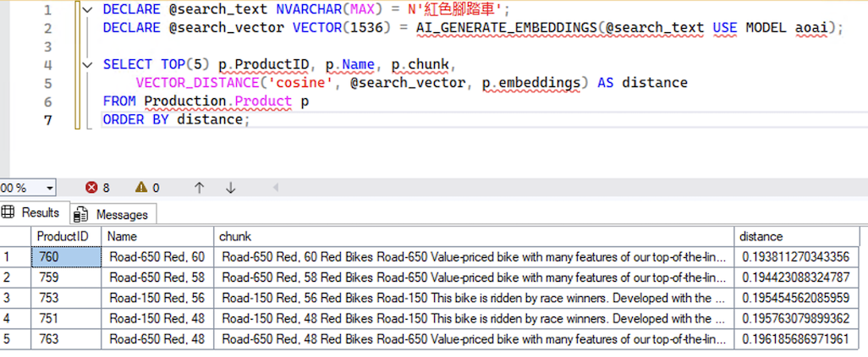Click the chunk column header
The height and width of the screenshot is (357, 868).
[x=474, y=236]
